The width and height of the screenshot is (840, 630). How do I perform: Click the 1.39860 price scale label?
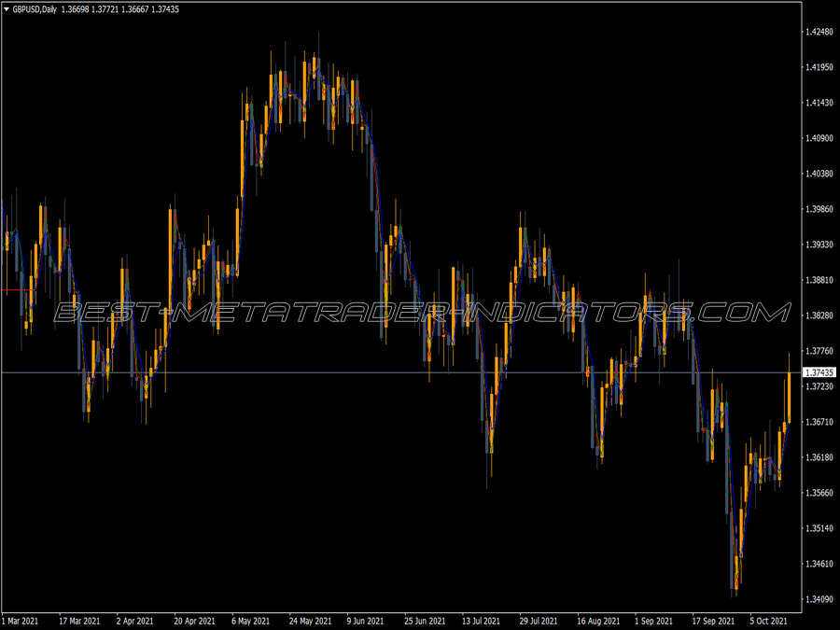pos(819,209)
